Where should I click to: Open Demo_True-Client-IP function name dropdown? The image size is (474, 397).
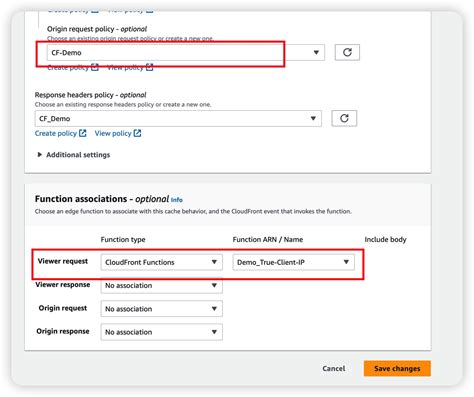(x=293, y=262)
